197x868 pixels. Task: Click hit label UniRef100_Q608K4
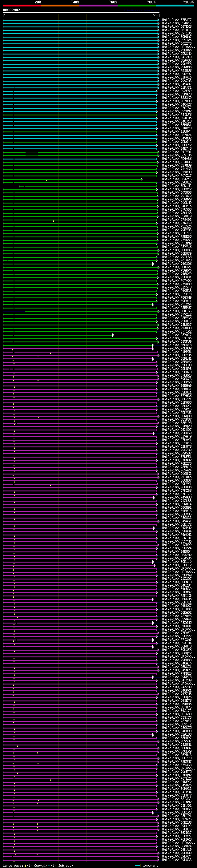coord(177,846)
